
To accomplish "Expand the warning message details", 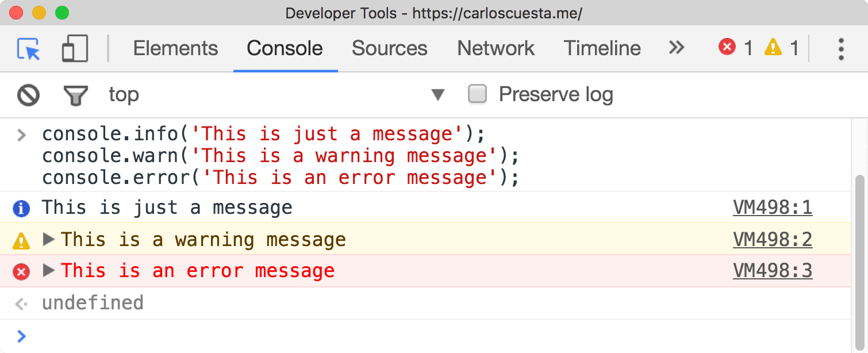I will pyautogui.click(x=48, y=239).
